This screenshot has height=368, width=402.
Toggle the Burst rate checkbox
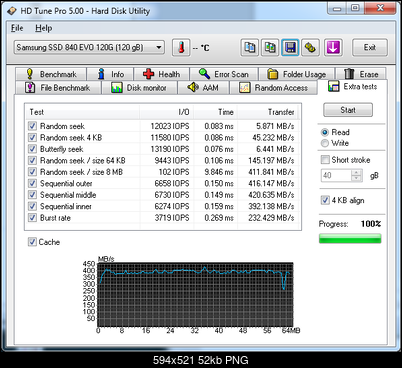click(32, 218)
